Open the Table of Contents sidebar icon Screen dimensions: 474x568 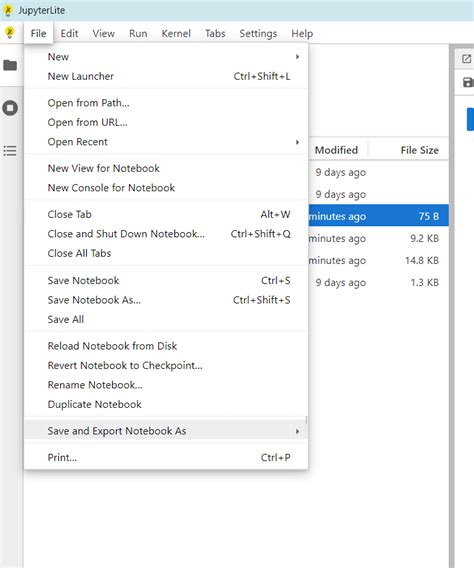tap(10, 151)
